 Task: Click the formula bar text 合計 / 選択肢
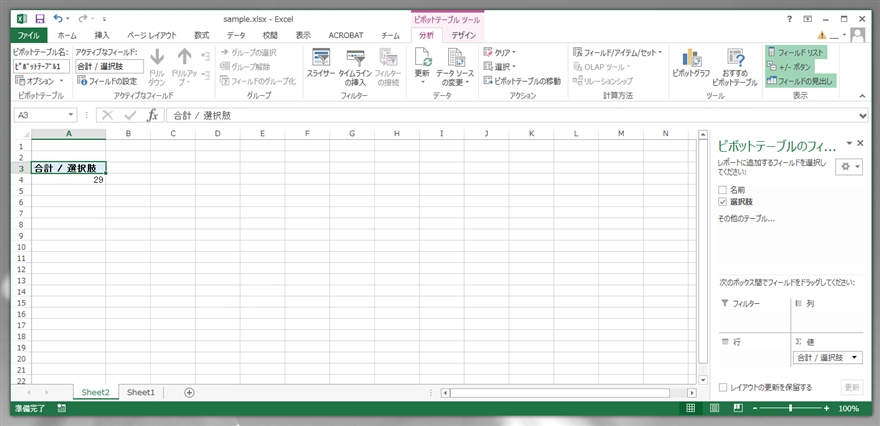point(202,116)
